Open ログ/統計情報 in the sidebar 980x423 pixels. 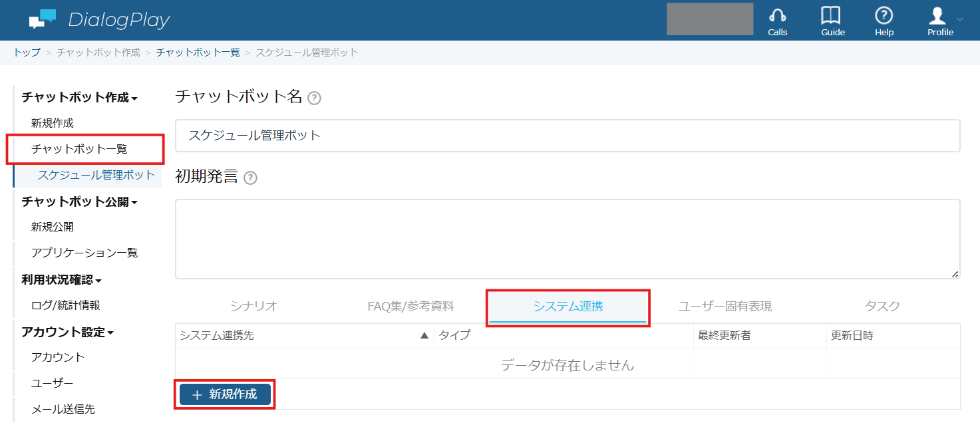[66, 305]
